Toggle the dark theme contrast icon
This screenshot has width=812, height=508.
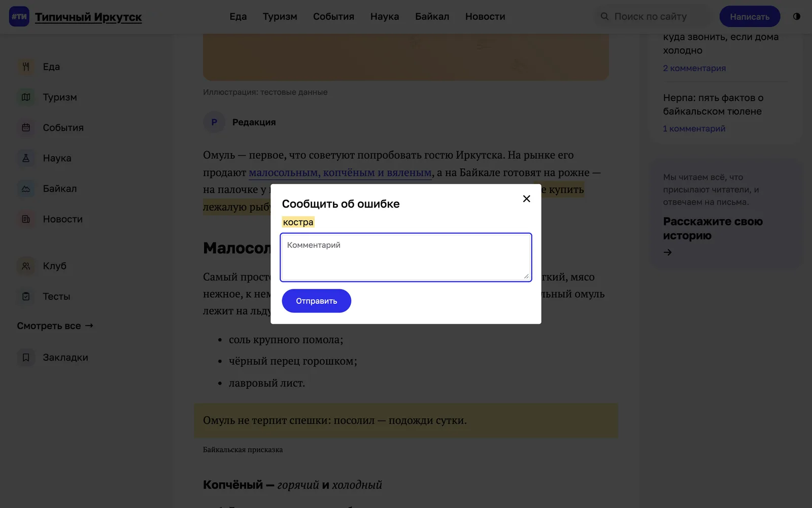pos(797,16)
